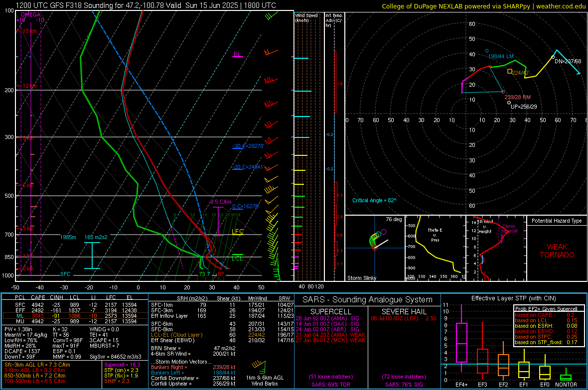The height and width of the screenshot is (390, 588).
Task: Click the magenta EL label on the skew-T
Action: [x=237, y=54]
